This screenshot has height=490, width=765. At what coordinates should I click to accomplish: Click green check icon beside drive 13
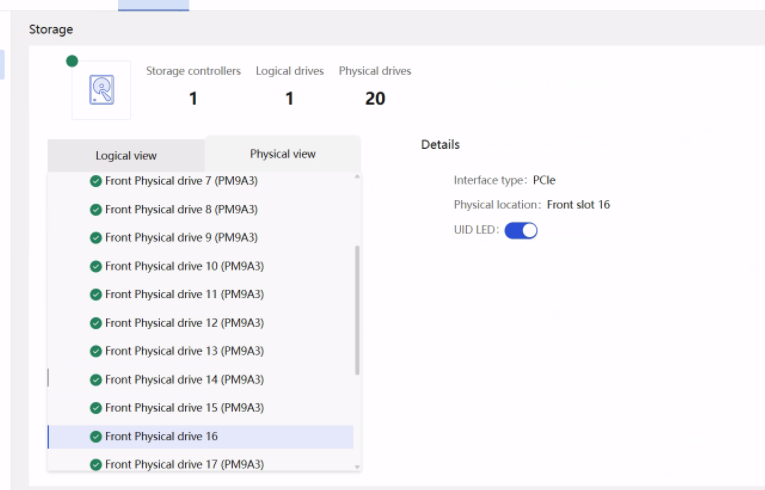click(96, 351)
